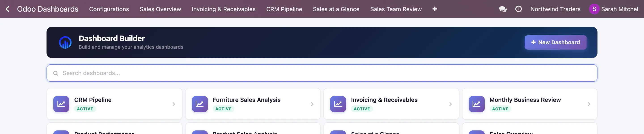The width and height of the screenshot is (644, 134).
Task: Open the Sales Team Review menu item
Action: 396,9
